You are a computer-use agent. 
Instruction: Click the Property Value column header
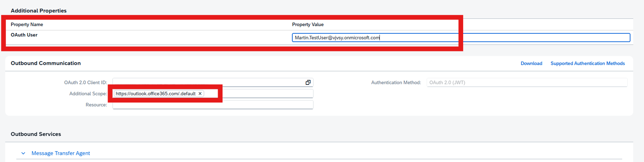[308, 24]
